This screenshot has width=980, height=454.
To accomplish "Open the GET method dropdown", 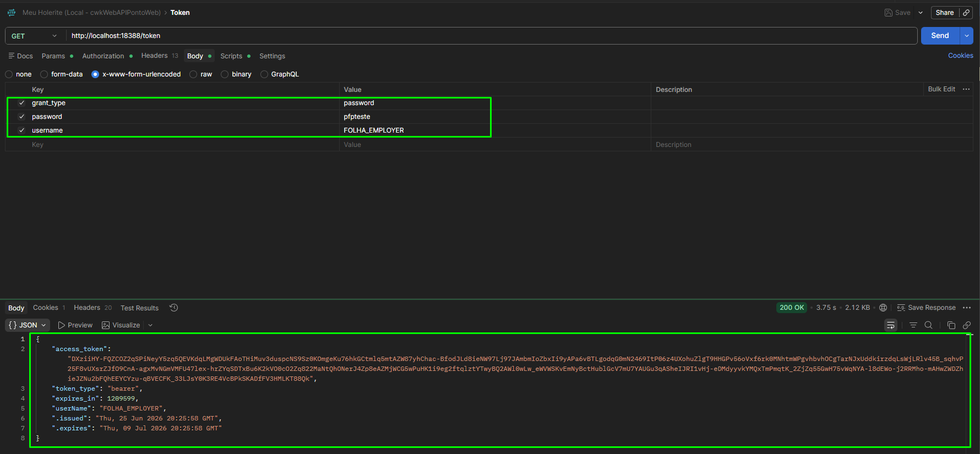I will [35, 36].
